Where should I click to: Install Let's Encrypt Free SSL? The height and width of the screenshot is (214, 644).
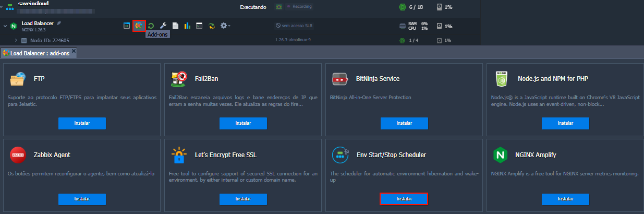pyautogui.click(x=243, y=199)
